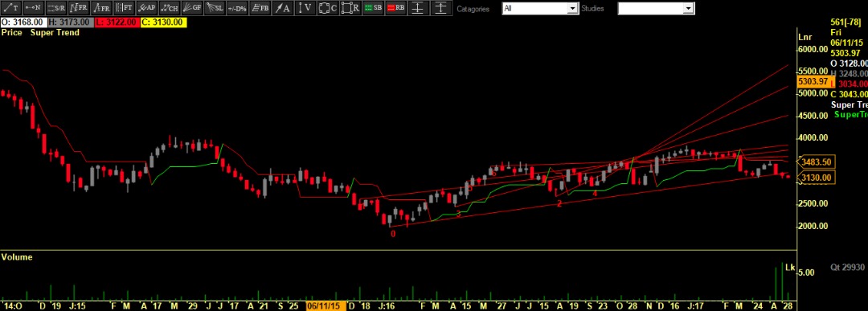This screenshot has height=311, width=868.
Task: Click the J:16 date axis label
Action: pyautogui.click(x=387, y=306)
